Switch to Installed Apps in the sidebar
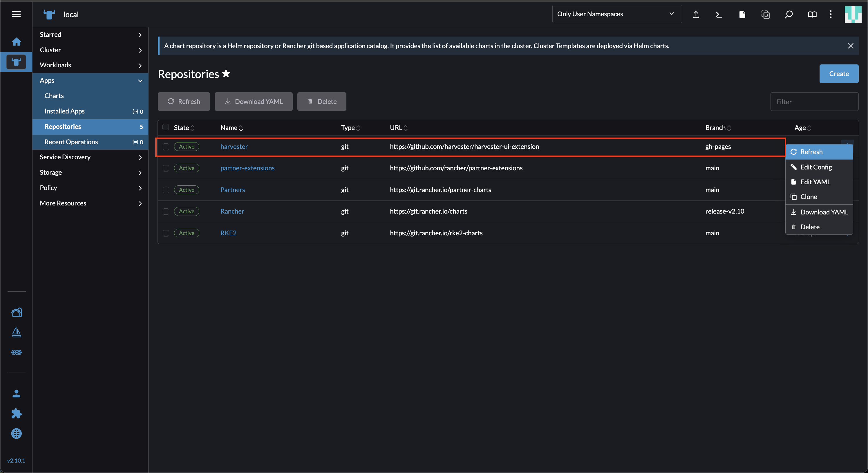This screenshot has height=473, width=868. click(65, 111)
